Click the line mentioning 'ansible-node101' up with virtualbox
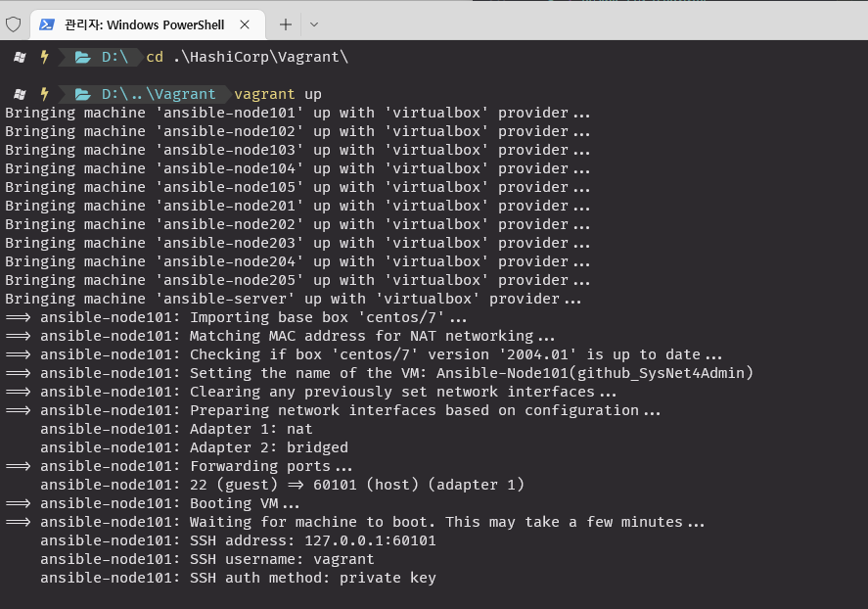Image resolution: width=868 pixels, height=609 pixels. point(297,113)
